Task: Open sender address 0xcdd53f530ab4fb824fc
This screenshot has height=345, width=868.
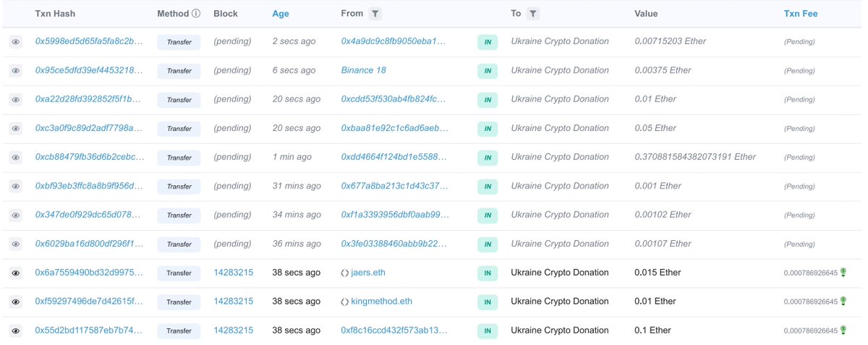Action: click(393, 99)
